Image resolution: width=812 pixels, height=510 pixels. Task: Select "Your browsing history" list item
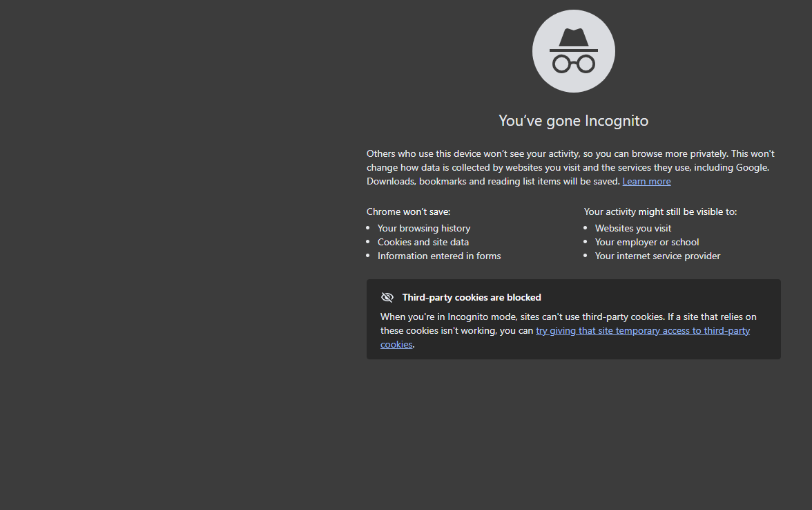point(424,228)
